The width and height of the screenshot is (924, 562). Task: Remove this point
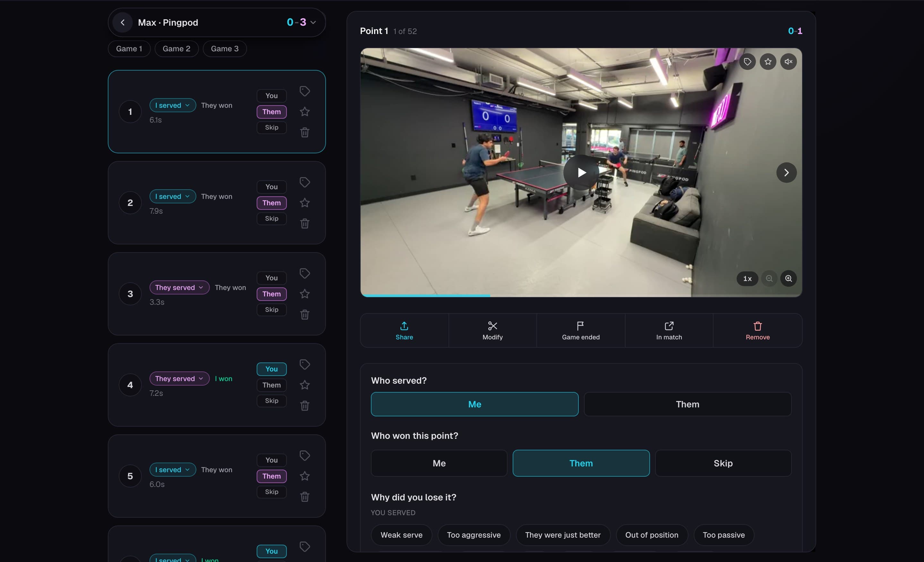[x=757, y=331]
